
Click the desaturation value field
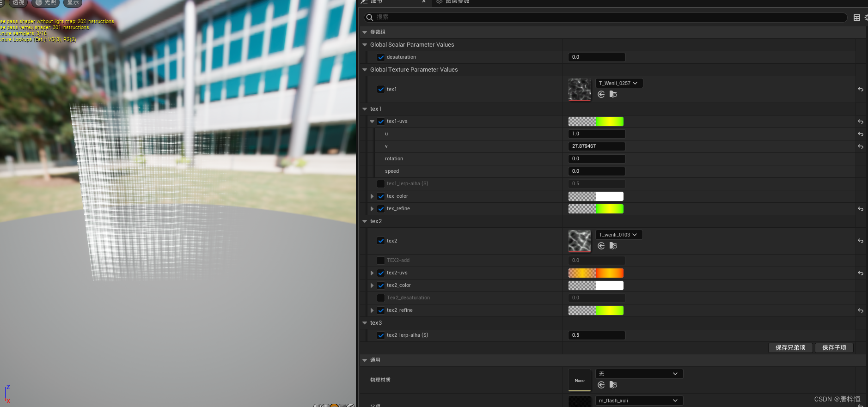tap(597, 57)
